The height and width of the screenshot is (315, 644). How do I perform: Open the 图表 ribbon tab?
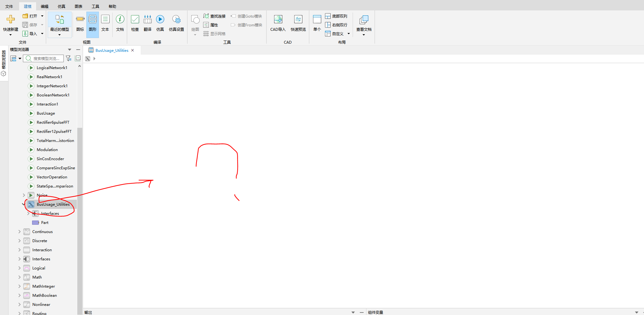coord(78,6)
